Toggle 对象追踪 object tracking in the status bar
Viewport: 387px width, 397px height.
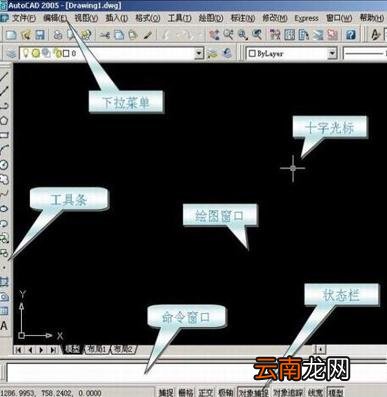tap(288, 393)
